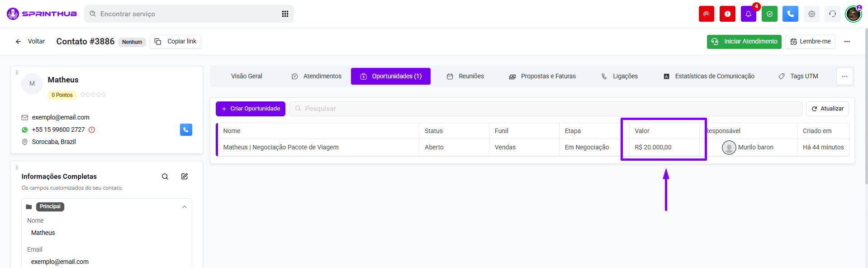Click the edit icon in Informações Completas

[x=185, y=177]
